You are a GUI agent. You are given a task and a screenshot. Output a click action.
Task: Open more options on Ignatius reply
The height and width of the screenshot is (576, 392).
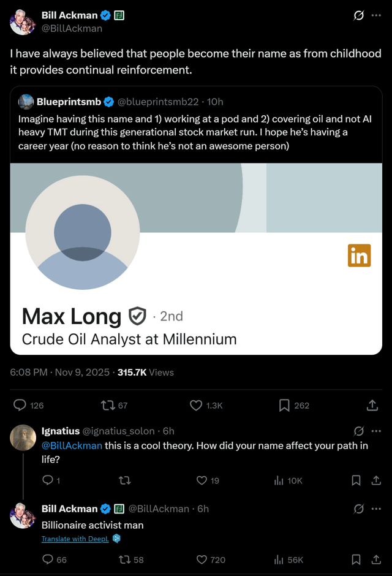376,431
